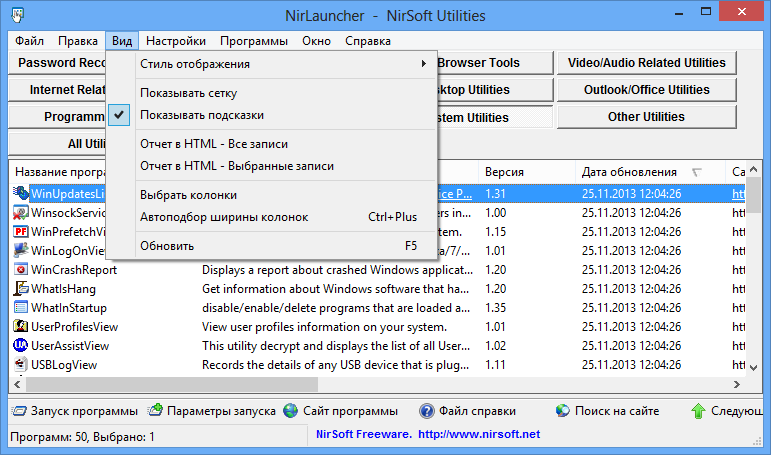Screen dimensions: 771x455
Task: Select the WhatInStartup row name
Action: [69, 308]
